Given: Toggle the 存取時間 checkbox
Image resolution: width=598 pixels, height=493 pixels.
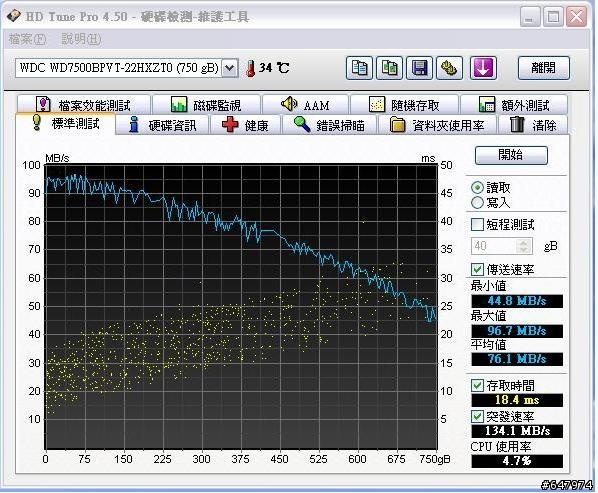Looking at the screenshot, I should point(477,385).
